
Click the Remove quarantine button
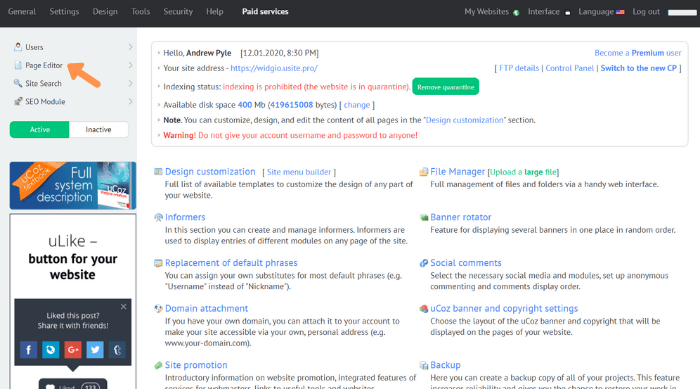pyautogui.click(x=446, y=87)
